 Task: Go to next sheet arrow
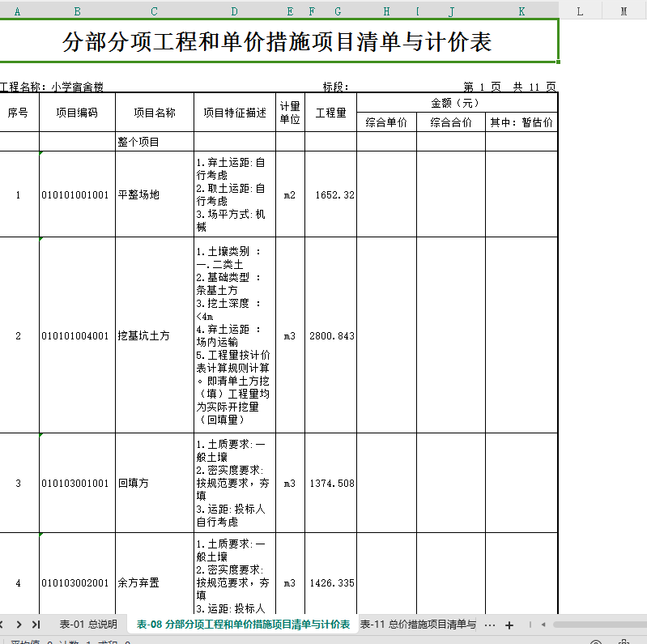pyautogui.click(x=19, y=625)
